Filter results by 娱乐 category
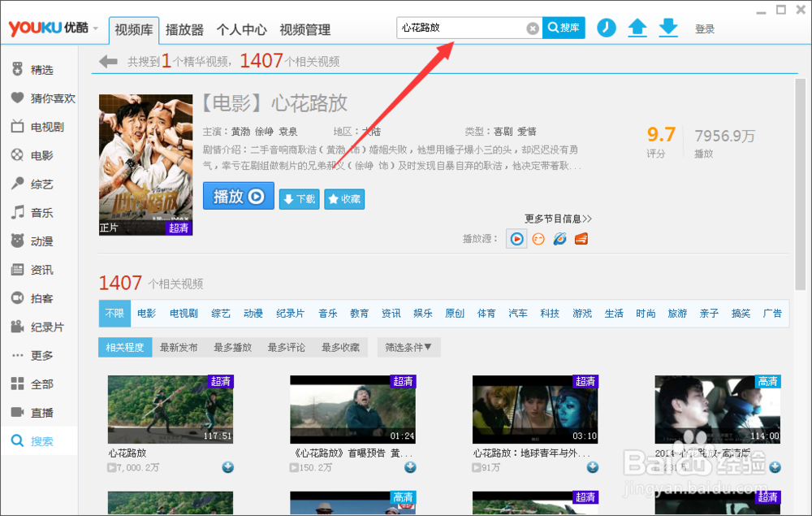This screenshot has height=516, width=812. tap(423, 314)
